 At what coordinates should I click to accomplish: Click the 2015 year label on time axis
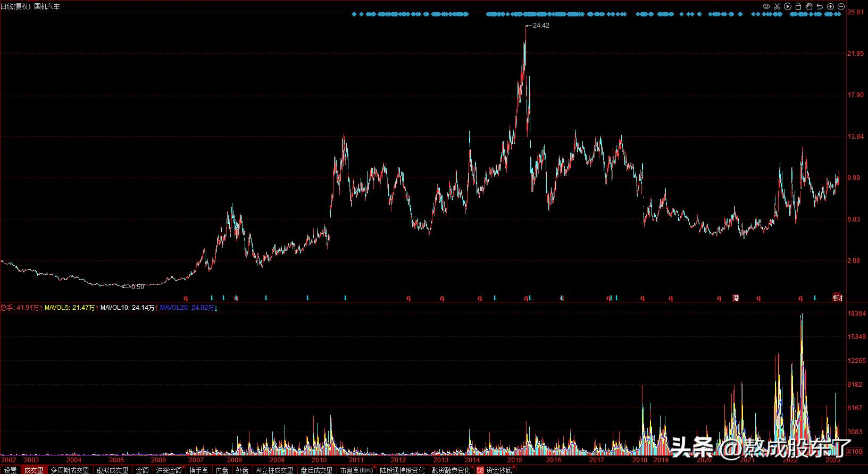coord(514,460)
